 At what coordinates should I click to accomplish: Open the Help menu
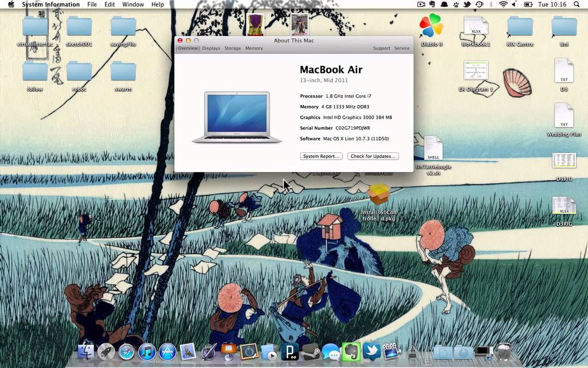(x=157, y=4)
